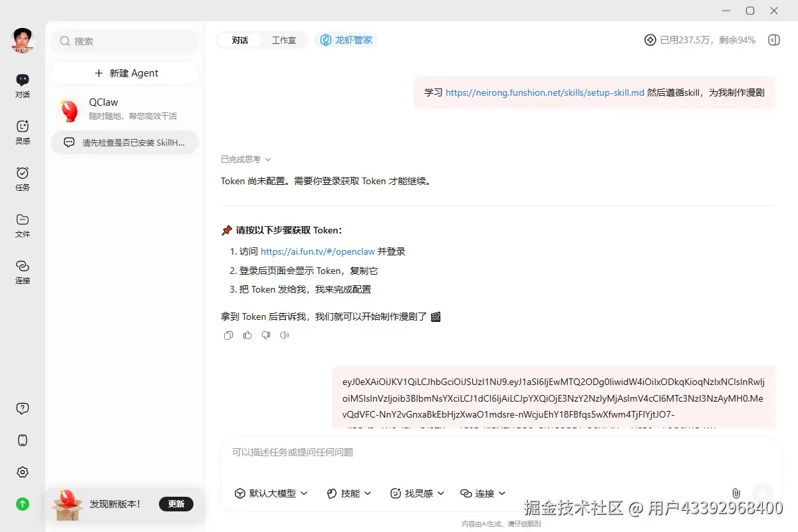Open the help question-mark icon
798x532 pixels.
tap(23, 408)
